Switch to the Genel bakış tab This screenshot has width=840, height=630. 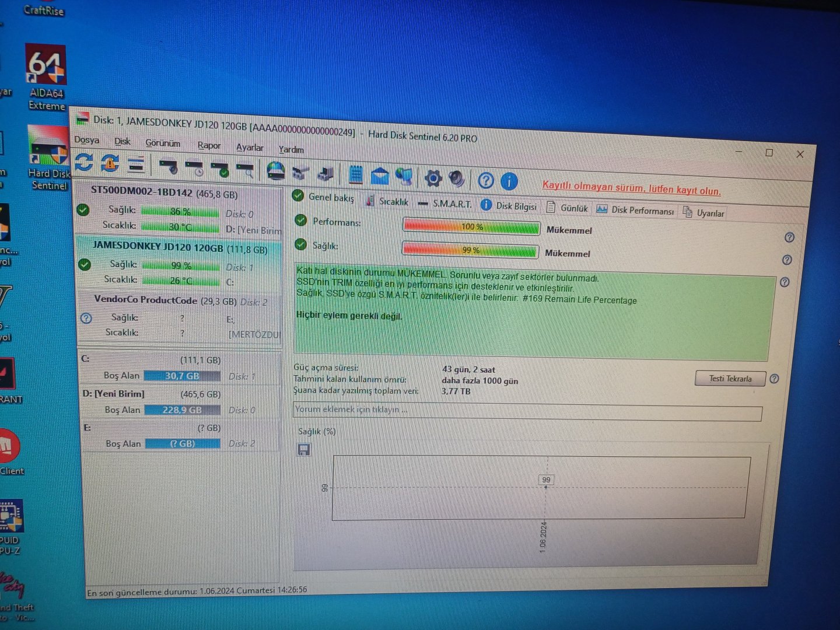324,197
